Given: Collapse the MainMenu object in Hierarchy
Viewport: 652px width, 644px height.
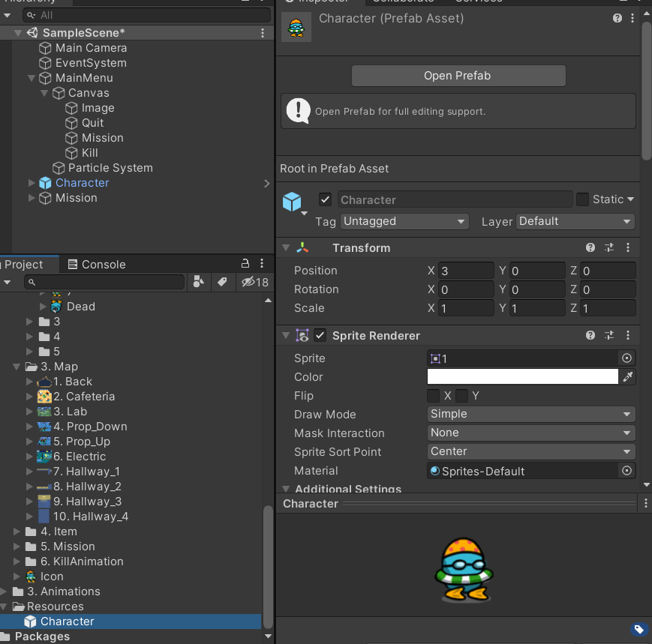Looking at the screenshot, I should (32, 78).
